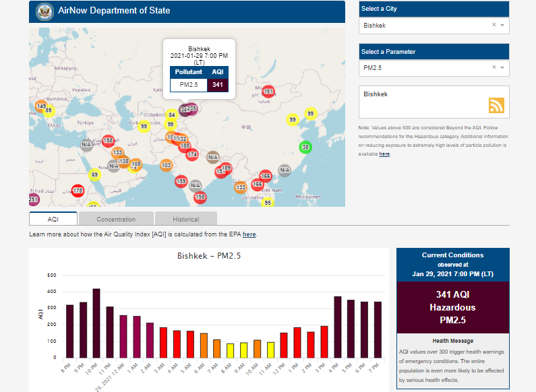Image resolution: width=536 pixels, height=392 pixels.
Task: Click the maroon 251 marker at map edge
Action: (33, 199)
